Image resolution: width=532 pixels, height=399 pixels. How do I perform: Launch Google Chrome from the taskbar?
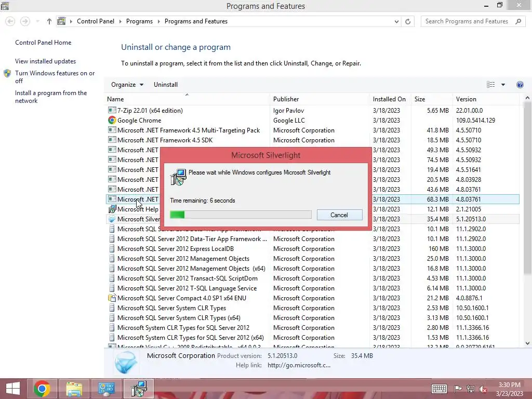point(42,389)
